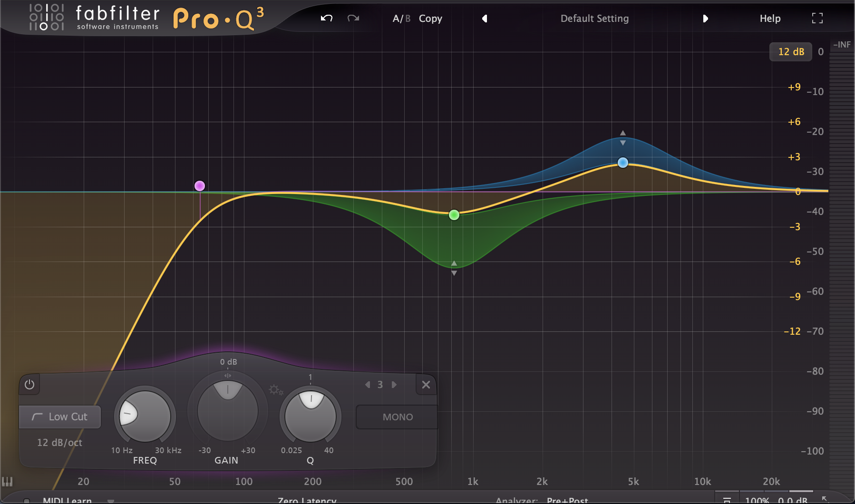Image resolution: width=855 pixels, height=504 pixels.
Task: Click the Q knob
Action: pos(311,416)
